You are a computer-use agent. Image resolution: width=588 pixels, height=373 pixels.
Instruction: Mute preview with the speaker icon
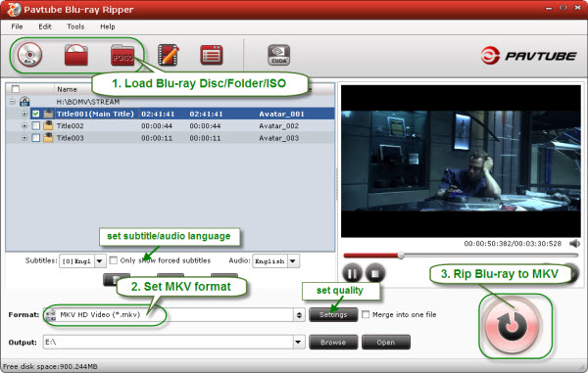(x=574, y=244)
